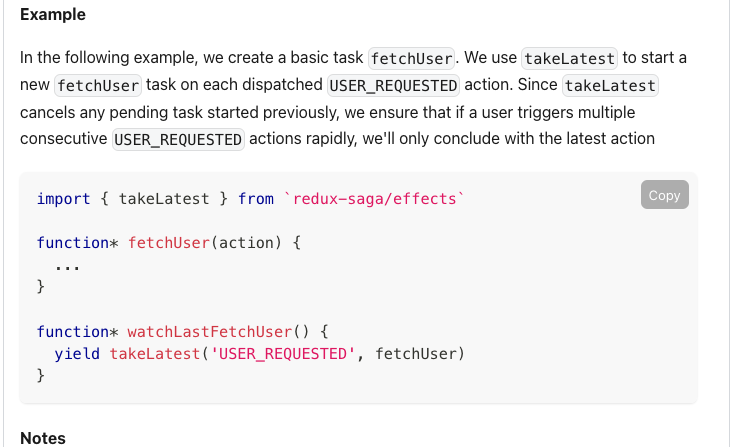
Task: Click the Notes heading
Action: pos(43,438)
